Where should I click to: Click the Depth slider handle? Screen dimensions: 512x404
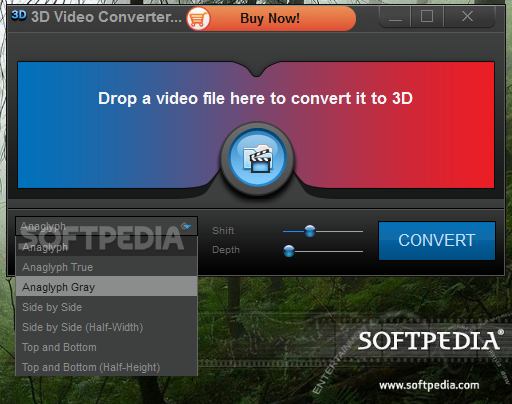pyautogui.click(x=289, y=251)
